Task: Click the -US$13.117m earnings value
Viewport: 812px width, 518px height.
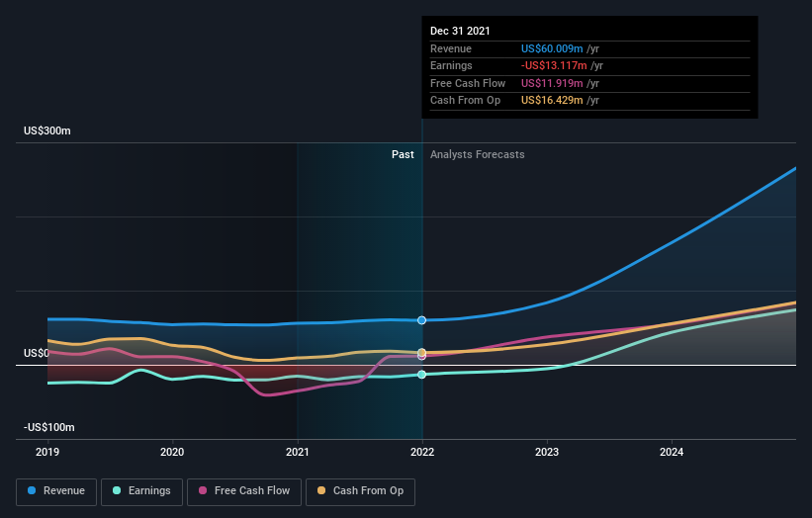Action: click(554, 65)
